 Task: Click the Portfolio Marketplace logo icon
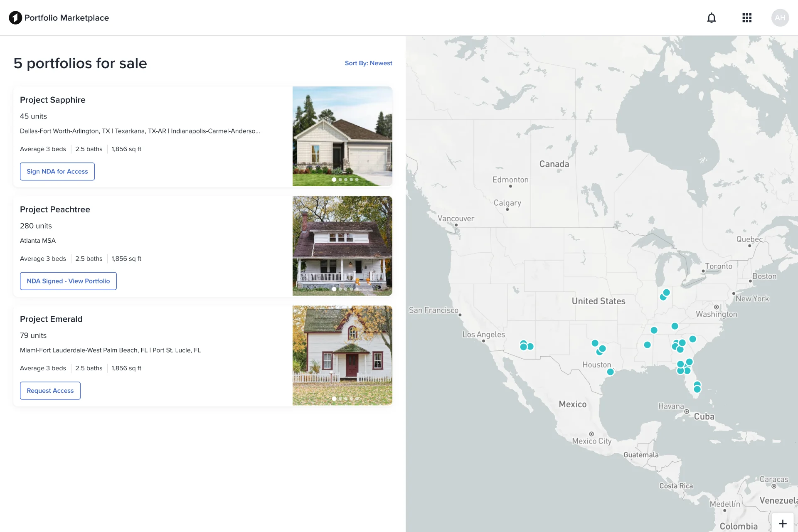14,17
